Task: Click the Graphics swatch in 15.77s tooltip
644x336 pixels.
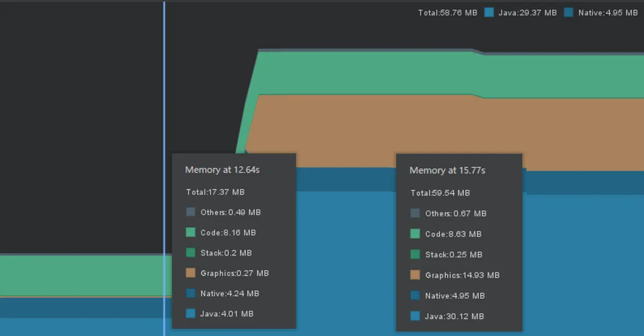Action: [x=415, y=274]
